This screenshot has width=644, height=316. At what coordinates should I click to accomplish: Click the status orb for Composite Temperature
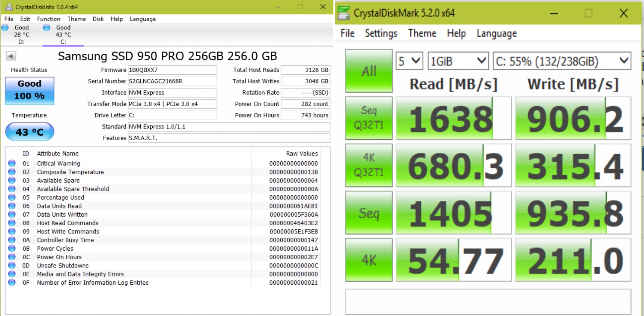click(x=12, y=172)
